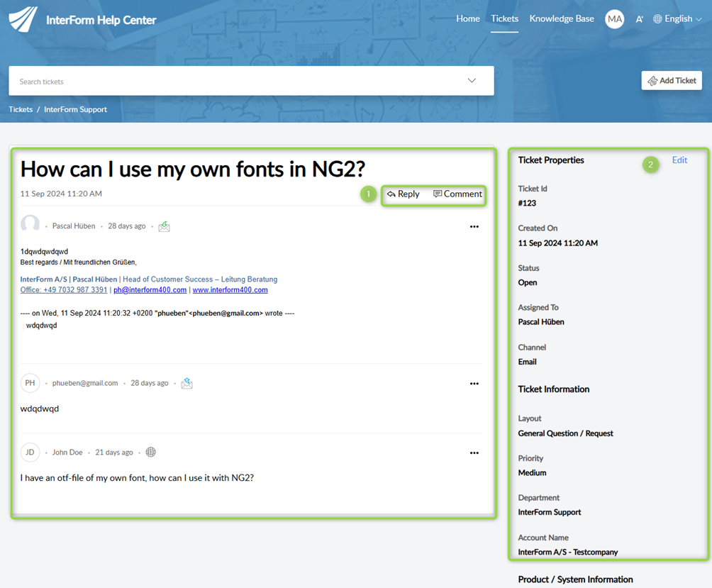Click the phueben@gmail.com sender name

(x=85, y=383)
